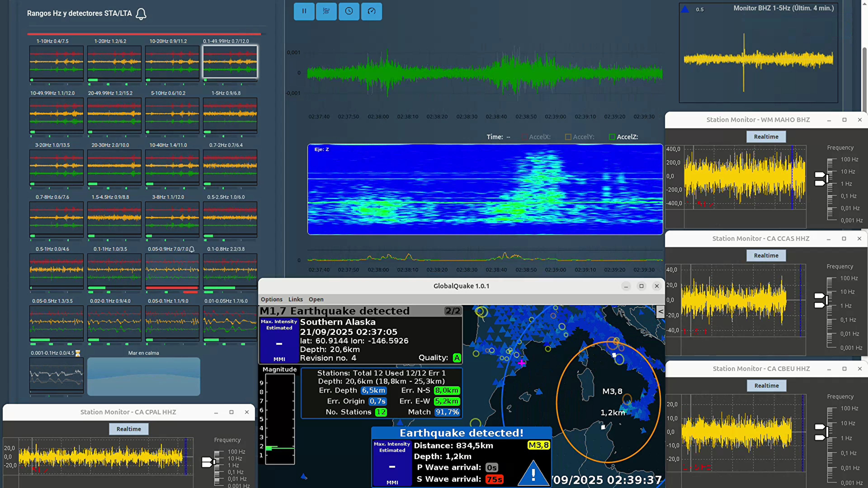Click frequency slider handle in CA CCAS monitor

click(819, 296)
